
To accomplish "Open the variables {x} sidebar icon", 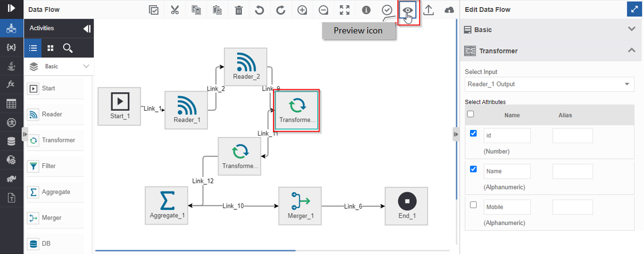I will [11, 47].
